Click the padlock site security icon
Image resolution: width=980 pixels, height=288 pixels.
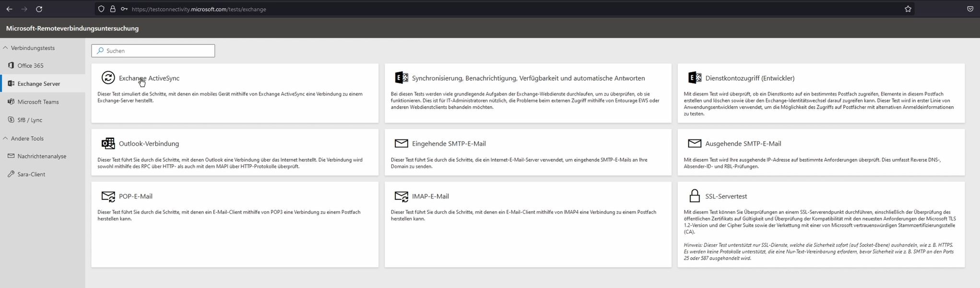113,9
